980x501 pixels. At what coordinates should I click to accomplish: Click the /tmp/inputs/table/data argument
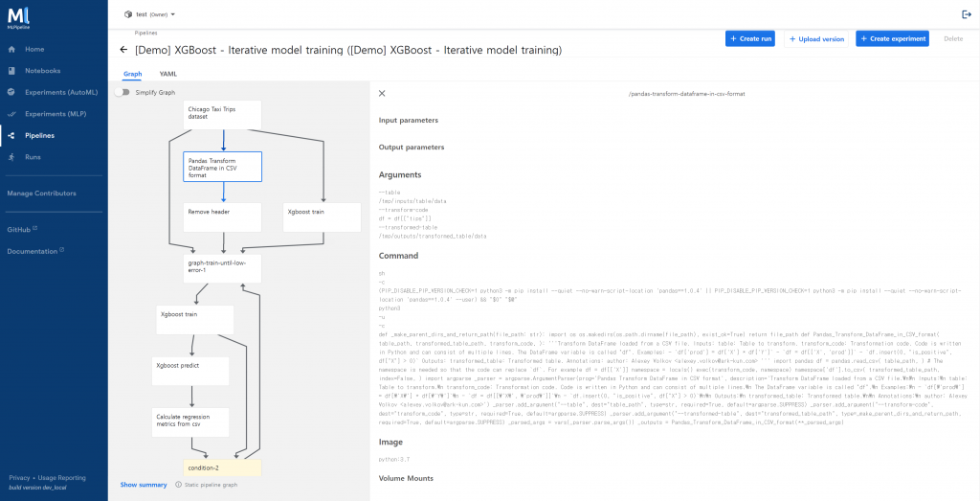click(x=412, y=201)
